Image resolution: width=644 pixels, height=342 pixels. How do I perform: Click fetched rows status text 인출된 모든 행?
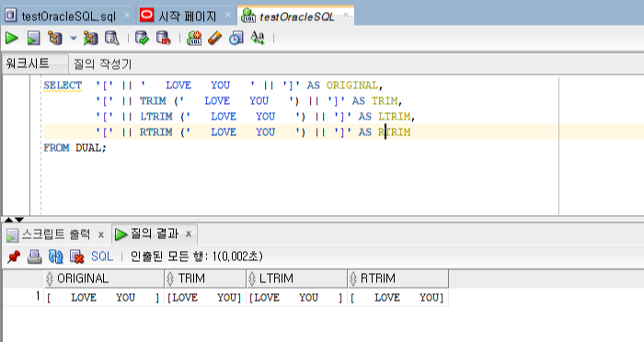point(196,256)
